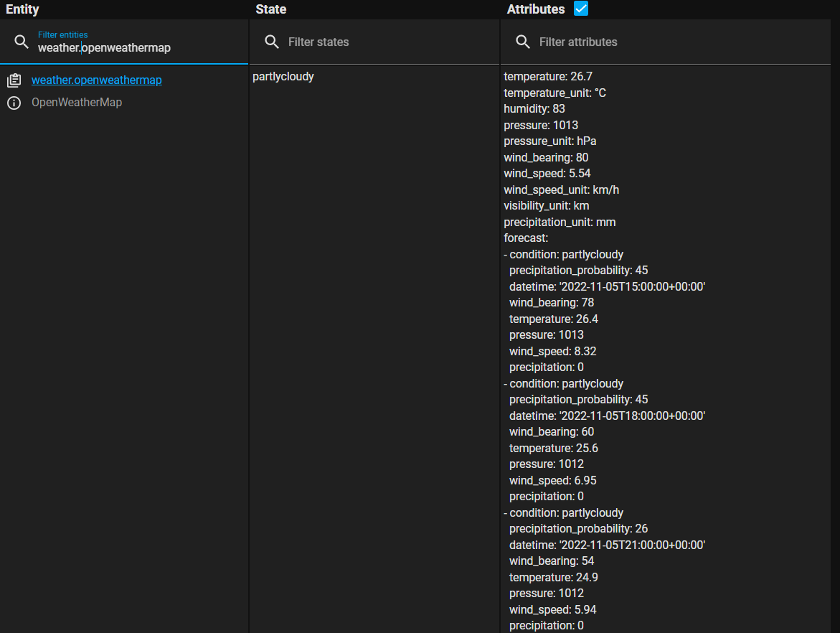Disable attribute display using the header checkbox
The width and height of the screenshot is (840, 633).
tap(580, 9)
